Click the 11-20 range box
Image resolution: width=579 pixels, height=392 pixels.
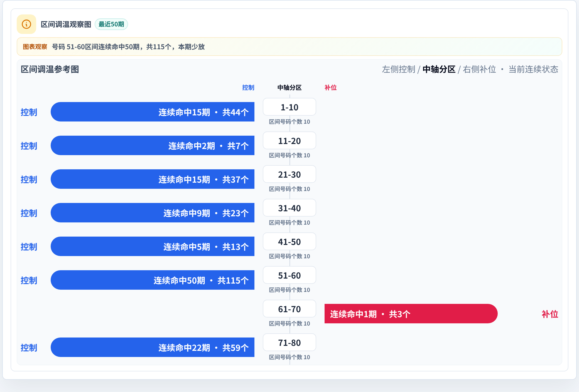point(289,141)
